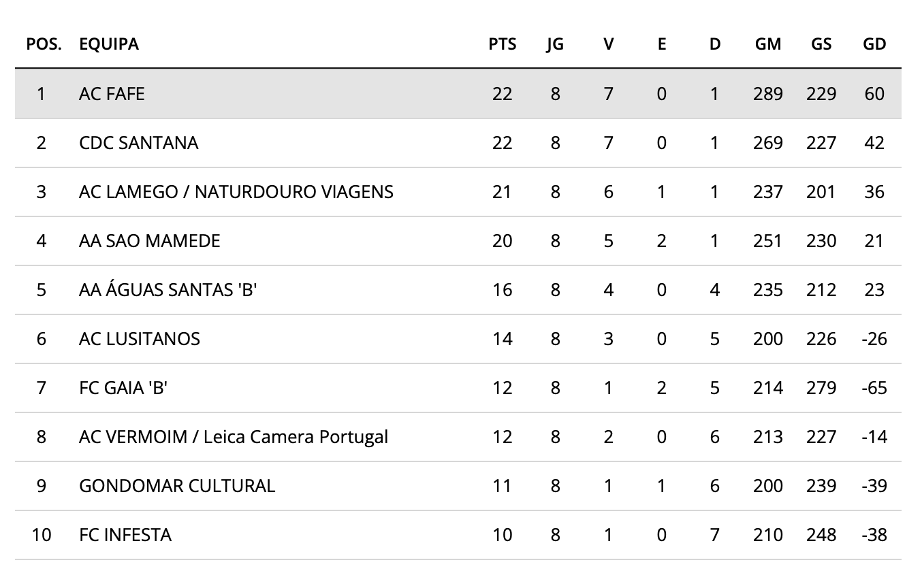This screenshot has width=922, height=588.
Task: Click the AA SAO MAMEDE entry
Action: coord(149,241)
